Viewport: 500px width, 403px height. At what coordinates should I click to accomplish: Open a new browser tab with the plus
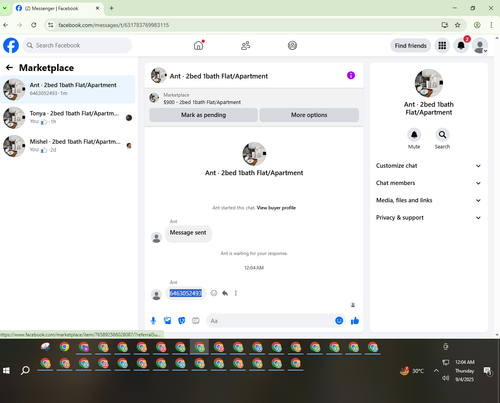pos(112,8)
